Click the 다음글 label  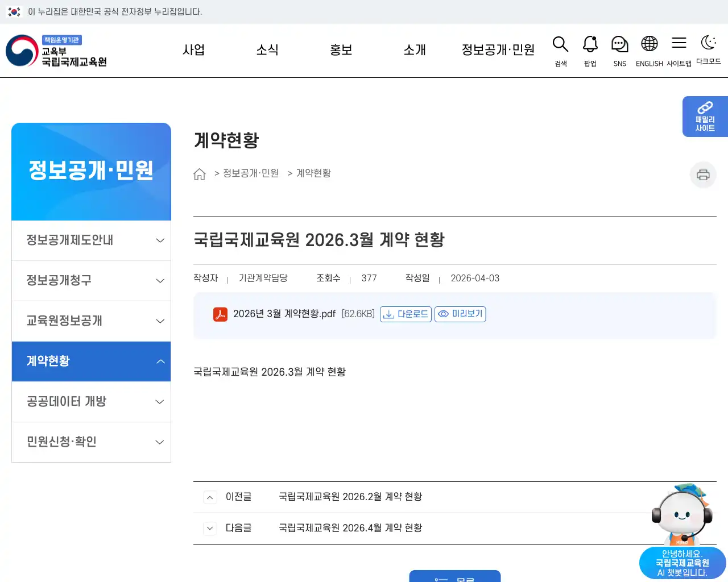pyautogui.click(x=238, y=528)
